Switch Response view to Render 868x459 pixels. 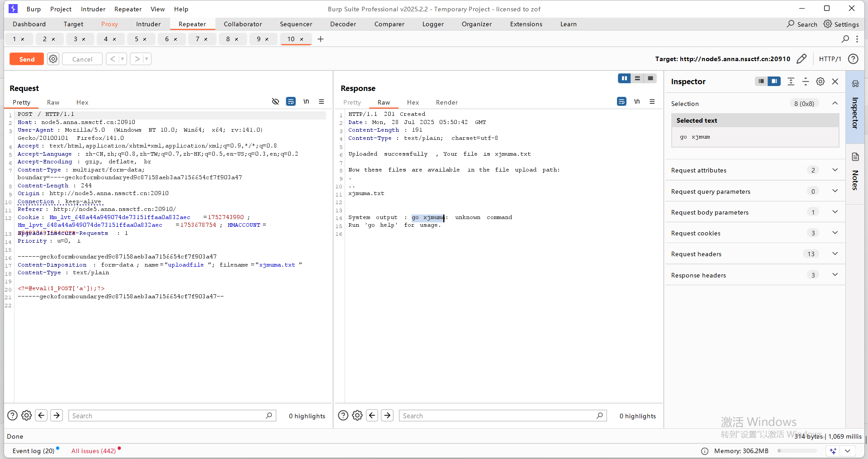pyautogui.click(x=447, y=102)
